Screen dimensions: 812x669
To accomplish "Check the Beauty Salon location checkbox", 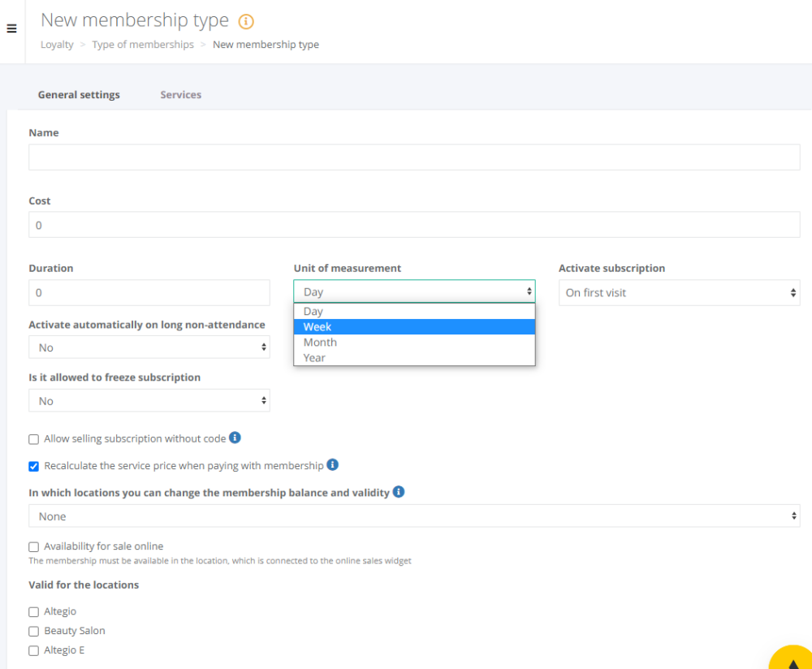I will (x=33, y=631).
